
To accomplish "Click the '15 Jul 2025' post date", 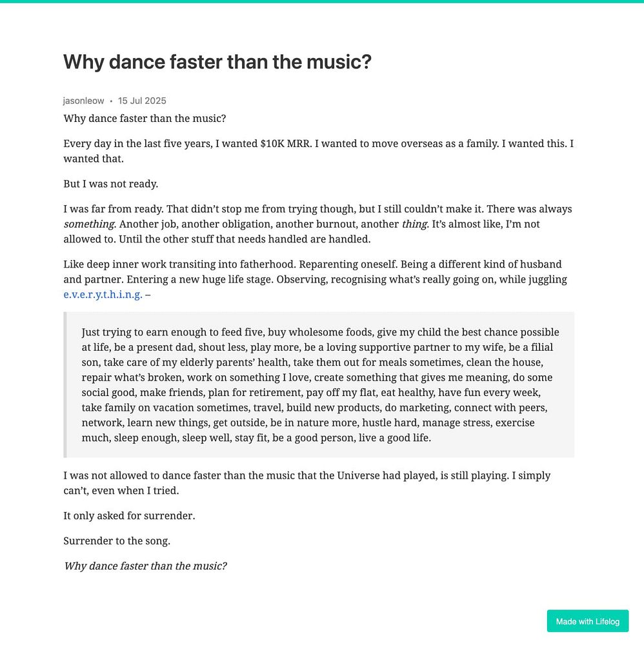I will 142,101.
